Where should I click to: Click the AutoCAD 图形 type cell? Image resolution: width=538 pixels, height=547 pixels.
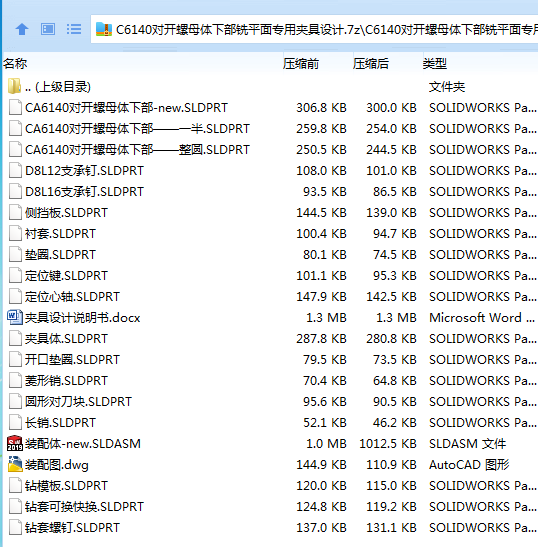[x=469, y=465]
